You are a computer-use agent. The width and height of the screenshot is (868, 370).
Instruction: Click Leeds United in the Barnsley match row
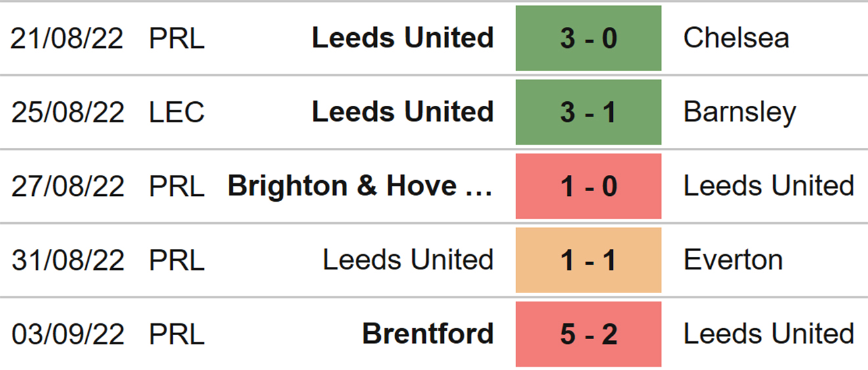402,112
